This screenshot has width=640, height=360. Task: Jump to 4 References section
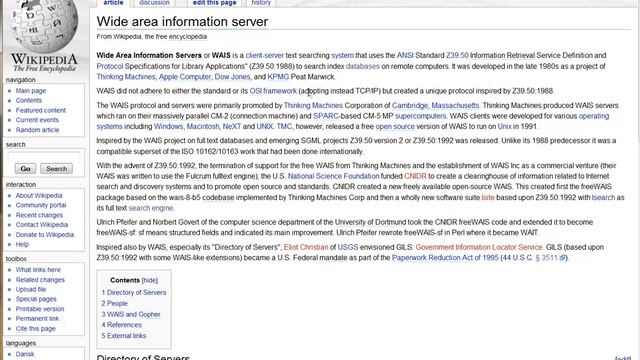click(121, 325)
